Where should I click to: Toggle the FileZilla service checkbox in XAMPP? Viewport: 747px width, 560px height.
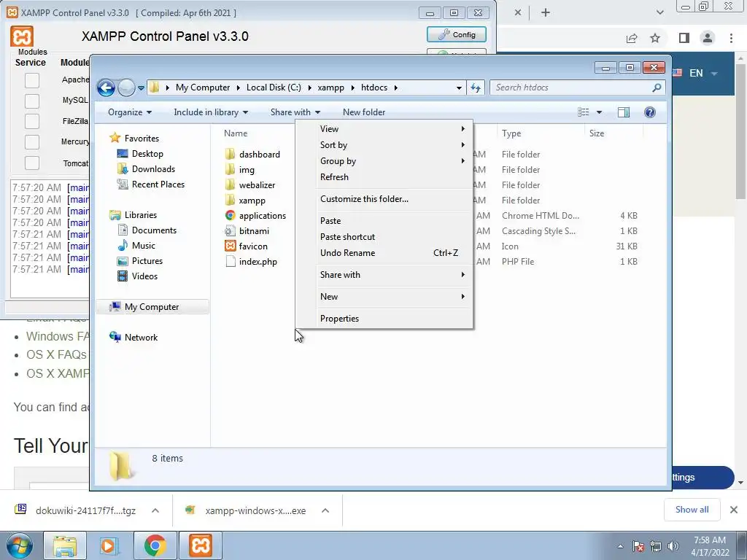pos(32,121)
